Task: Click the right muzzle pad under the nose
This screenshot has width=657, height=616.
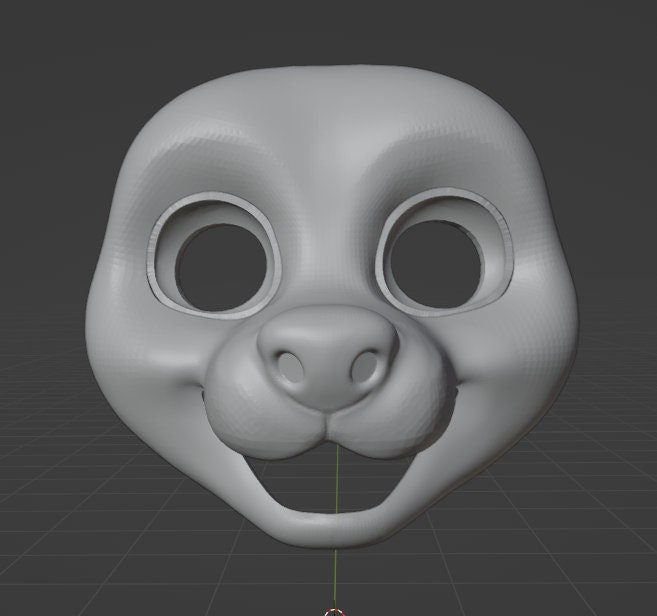Action: pos(400,415)
